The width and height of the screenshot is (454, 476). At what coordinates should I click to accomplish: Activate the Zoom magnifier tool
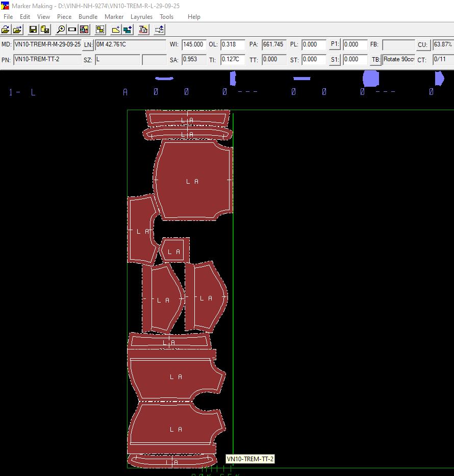[61, 30]
